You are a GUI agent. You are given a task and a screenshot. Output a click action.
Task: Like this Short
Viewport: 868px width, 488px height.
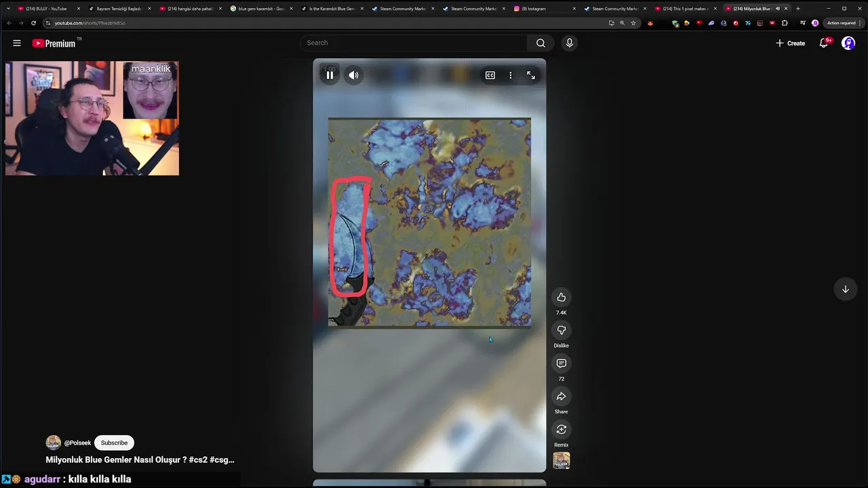pos(561,297)
